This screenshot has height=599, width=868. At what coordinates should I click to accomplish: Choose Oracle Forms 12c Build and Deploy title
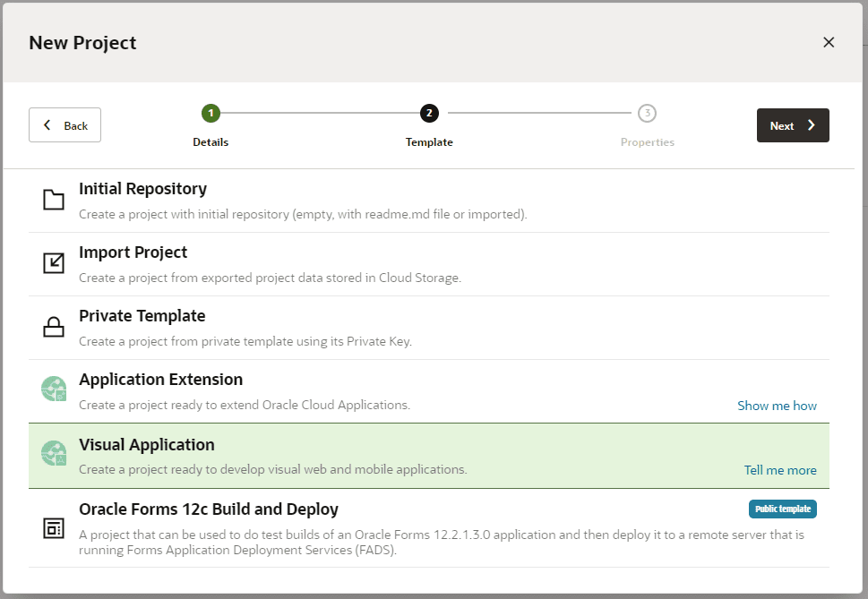pos(209,509)
